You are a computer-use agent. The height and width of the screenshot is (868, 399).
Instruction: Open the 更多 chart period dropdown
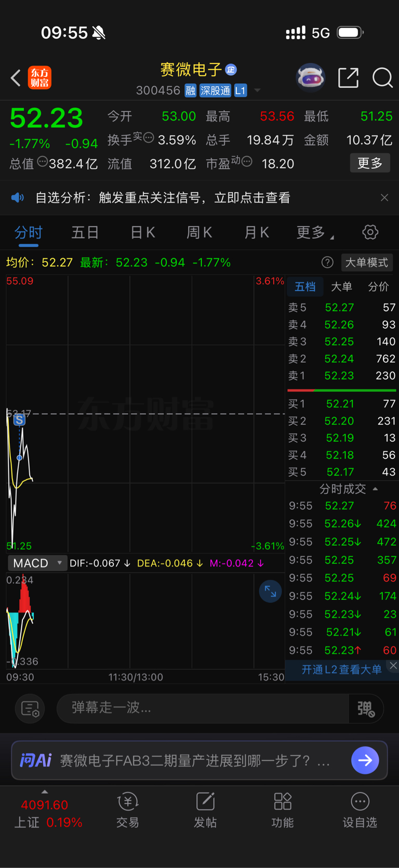pyautogui.click(x=315, y=232)
